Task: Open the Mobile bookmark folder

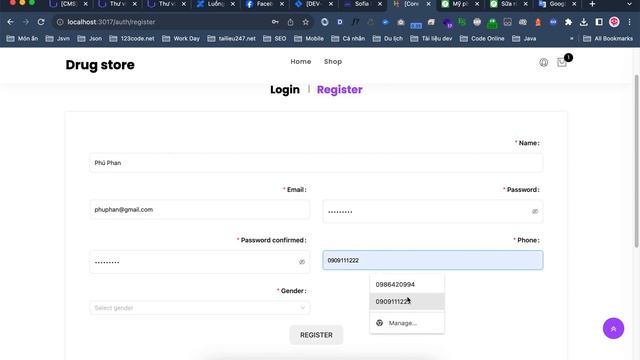Action: 309,38
